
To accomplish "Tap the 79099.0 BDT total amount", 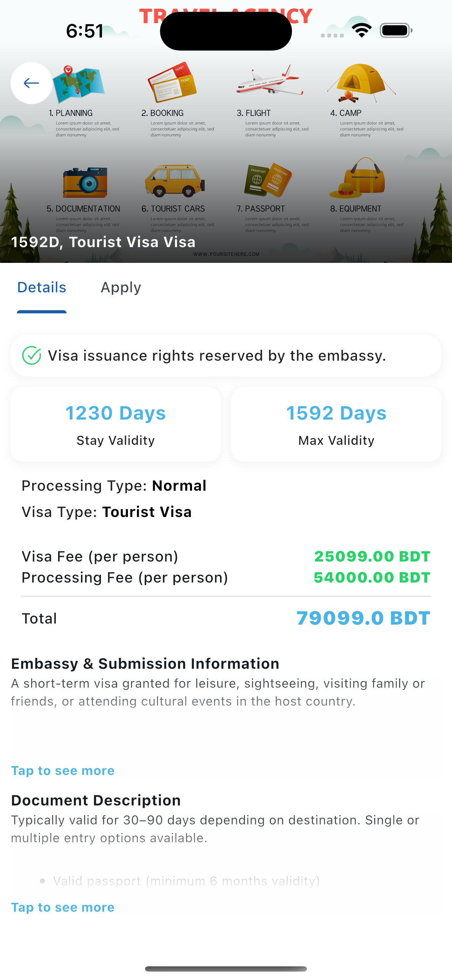I will [363, 618].
